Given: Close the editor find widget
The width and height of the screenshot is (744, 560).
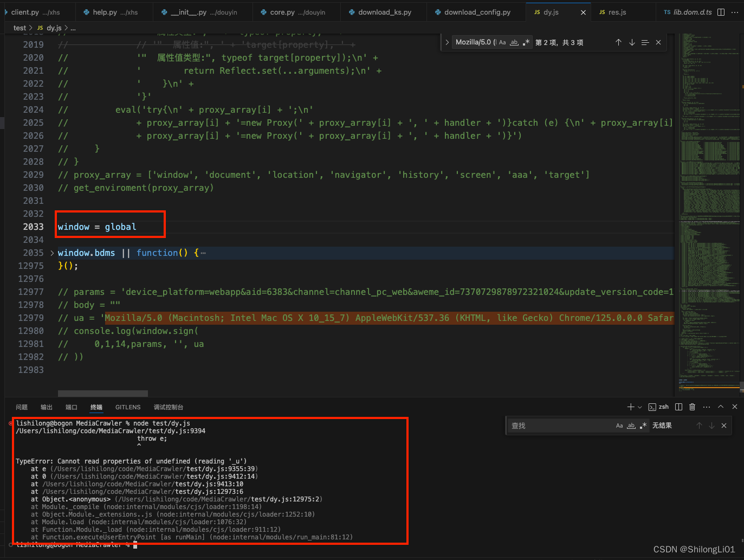Looking at the screenshot, I should (658, 42).
